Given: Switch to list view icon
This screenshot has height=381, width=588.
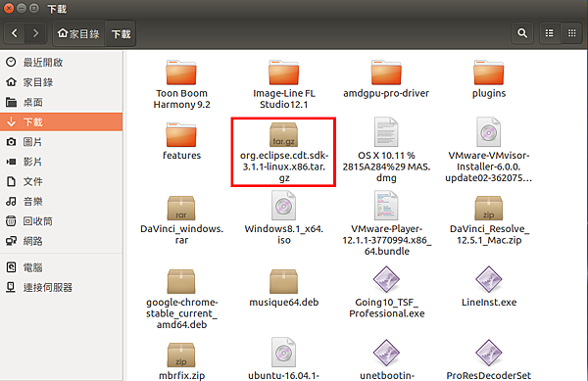Looking at the screenshot, I should coord(550,33).
